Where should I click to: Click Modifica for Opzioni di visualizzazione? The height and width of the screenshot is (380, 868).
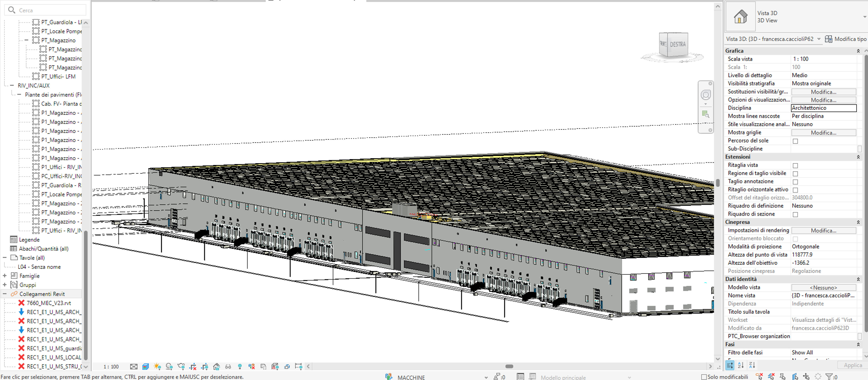(823, 100)
